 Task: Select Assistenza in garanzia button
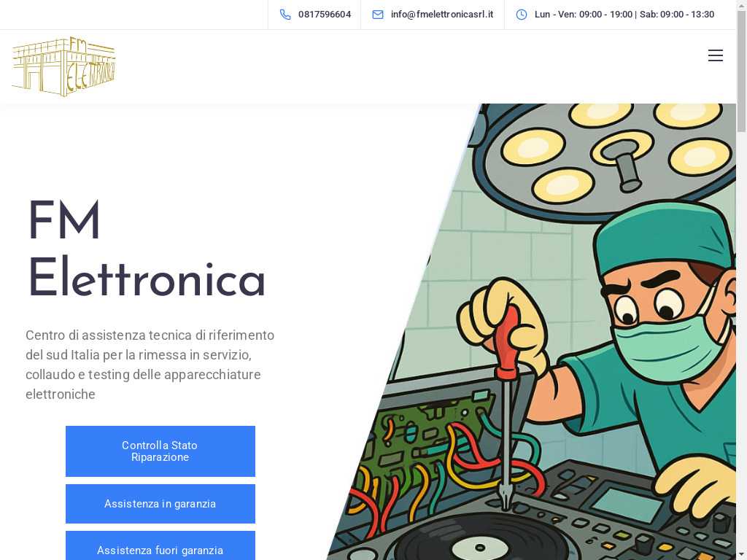click(160, 504)
